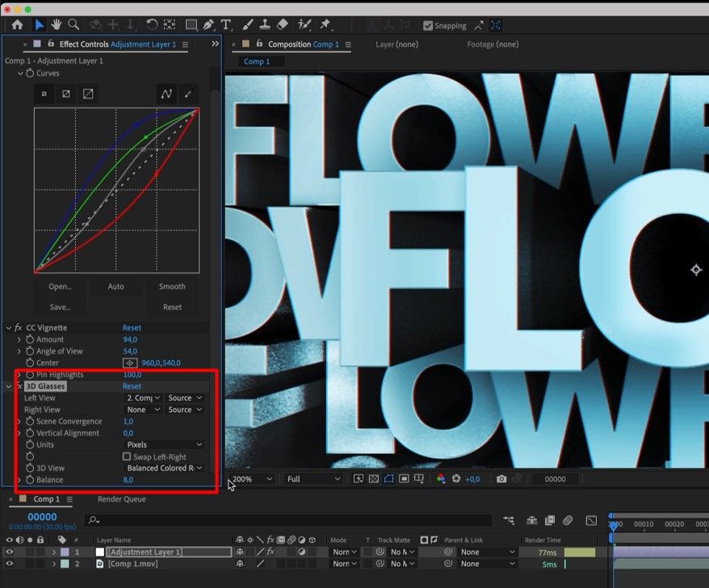Viewport: 709px width, 588px height.
Task: Select the Hand tool in toolbar
Action: point(57,25)
